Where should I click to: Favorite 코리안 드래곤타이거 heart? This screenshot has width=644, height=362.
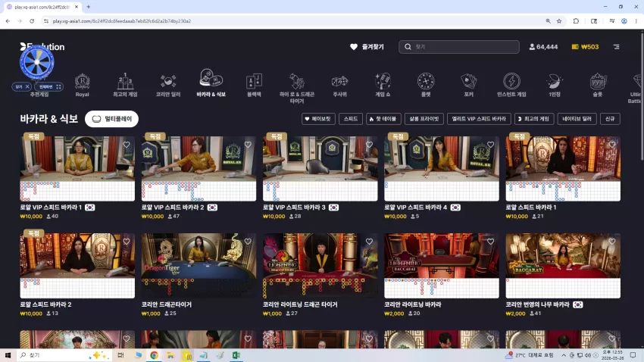[248, 242]
